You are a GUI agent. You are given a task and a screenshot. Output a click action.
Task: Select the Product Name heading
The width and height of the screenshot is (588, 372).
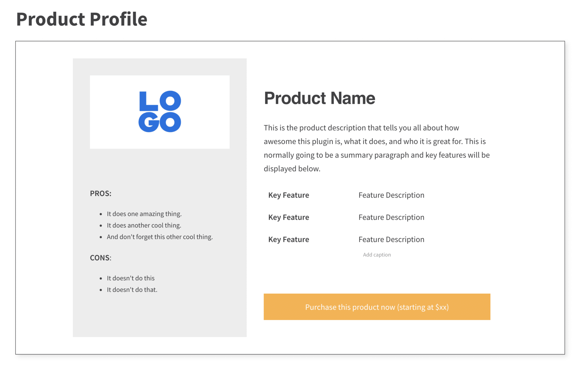click(319, 98)
